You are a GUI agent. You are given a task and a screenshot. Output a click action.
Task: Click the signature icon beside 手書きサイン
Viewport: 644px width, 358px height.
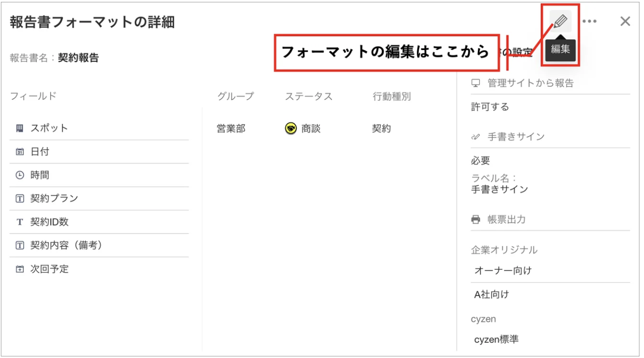click(x=475, y=137)
